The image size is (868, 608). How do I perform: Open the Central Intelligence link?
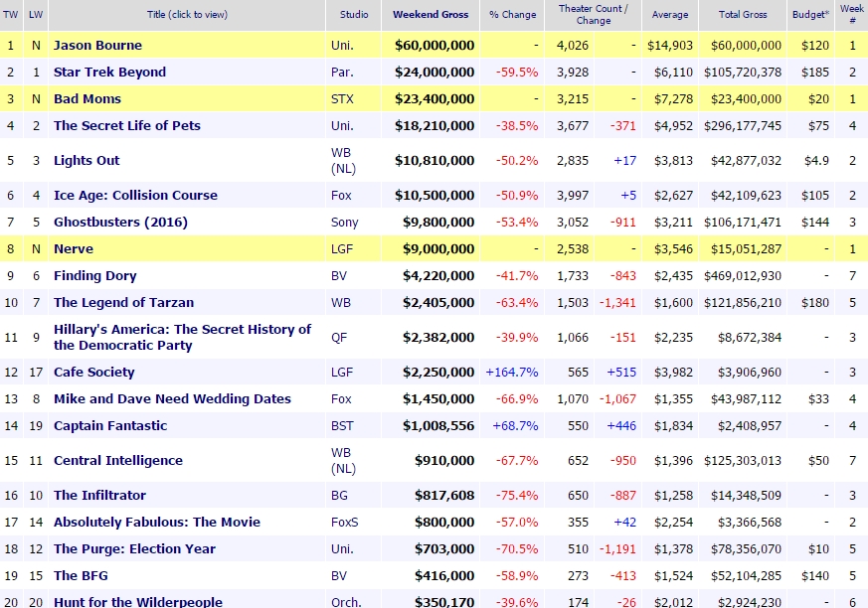pyautogui.click(x=118, y=460)
